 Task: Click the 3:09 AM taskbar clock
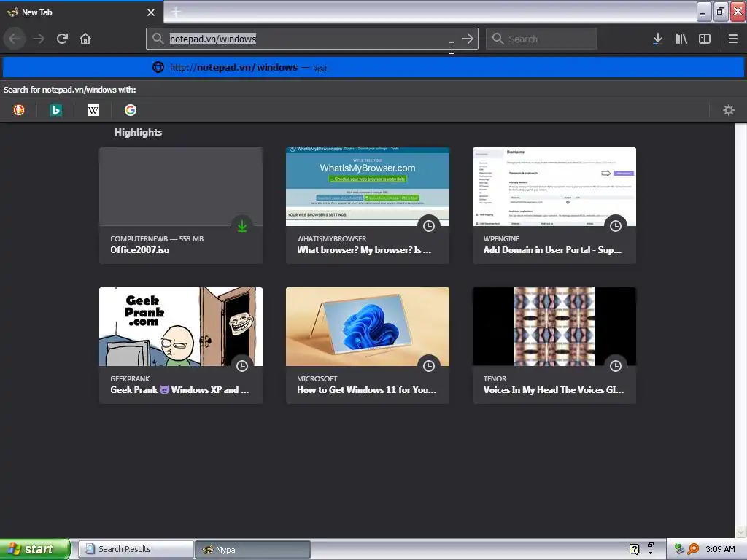tap(720, 549)
